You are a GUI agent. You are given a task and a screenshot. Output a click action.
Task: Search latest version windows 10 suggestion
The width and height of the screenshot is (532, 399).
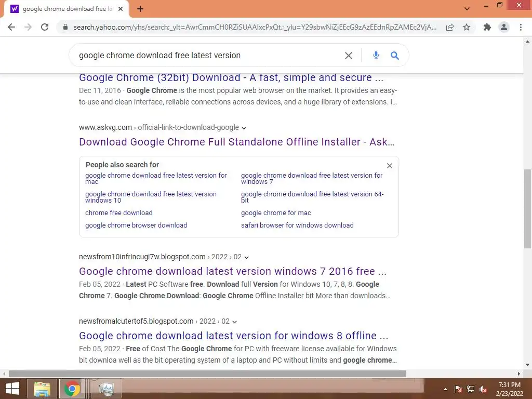(151, 197)
